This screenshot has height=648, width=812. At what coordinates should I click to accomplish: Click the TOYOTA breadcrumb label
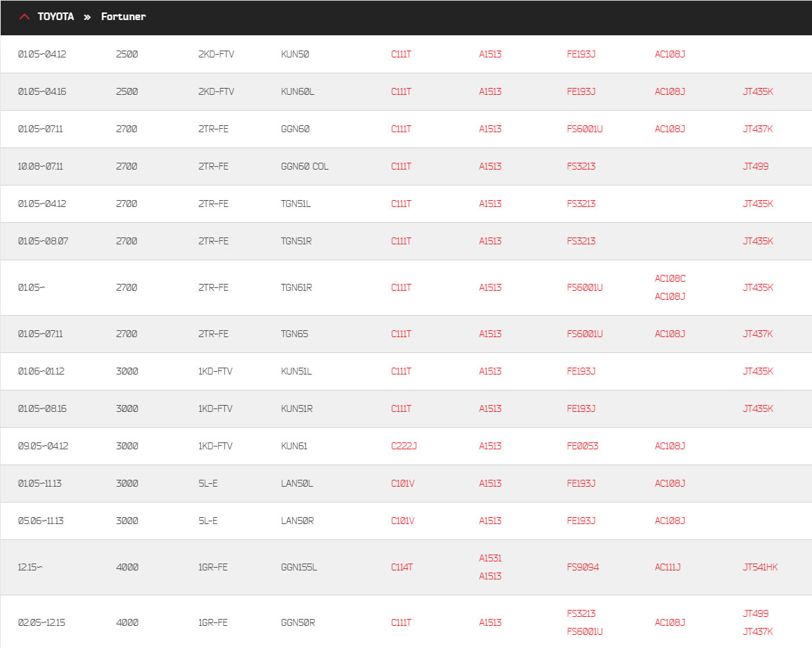pyautogui.click(x=56, y=17)
